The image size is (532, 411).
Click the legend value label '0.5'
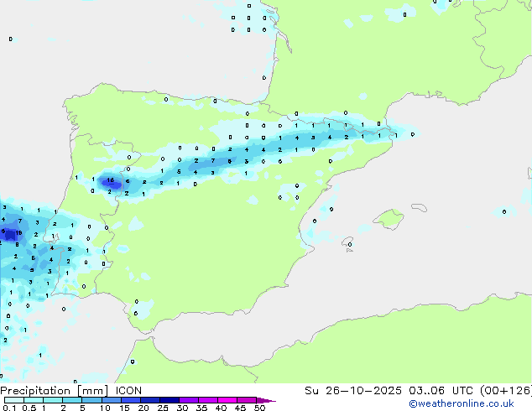coord(29,408)
